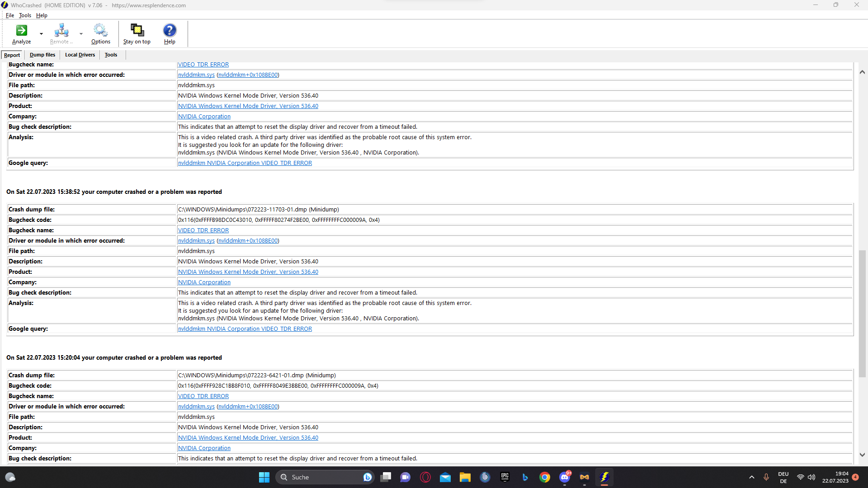The width and height of the screenshot is (868, 488).
Task: Show hidden system tray icons chevron
Action: tap(751, 477)
